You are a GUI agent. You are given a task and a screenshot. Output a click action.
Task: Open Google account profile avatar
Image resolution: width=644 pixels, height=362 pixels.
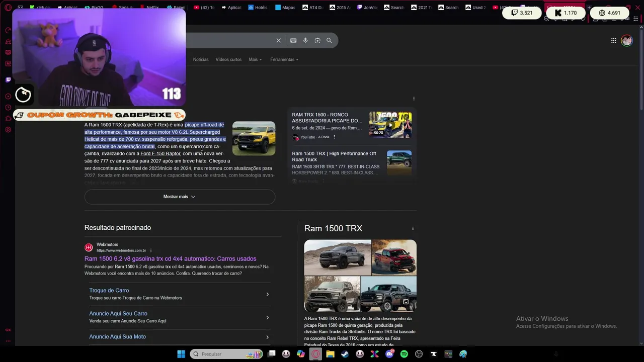click(x=626, y=41)
